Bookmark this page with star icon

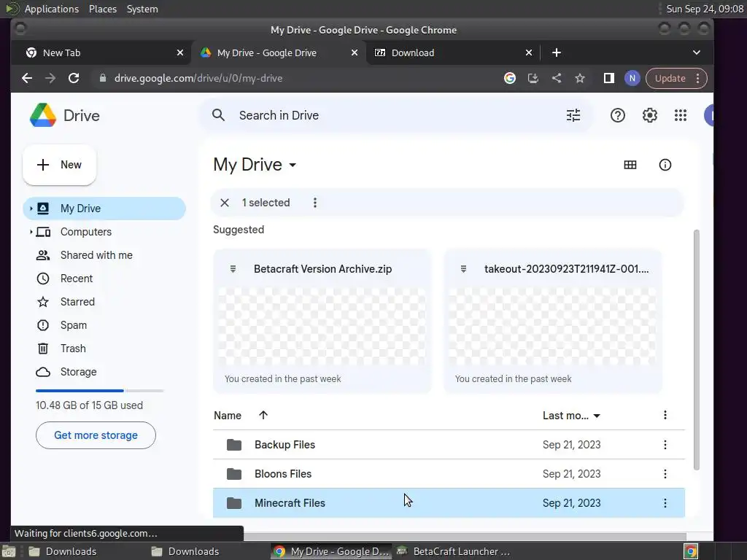coord(579,78)
